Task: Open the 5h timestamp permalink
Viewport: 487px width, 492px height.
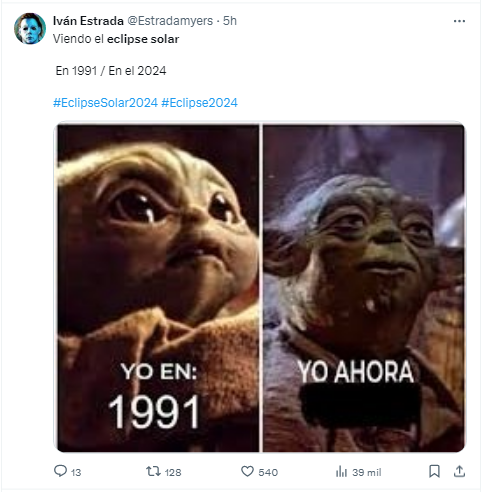Action: tap(230, 21)
